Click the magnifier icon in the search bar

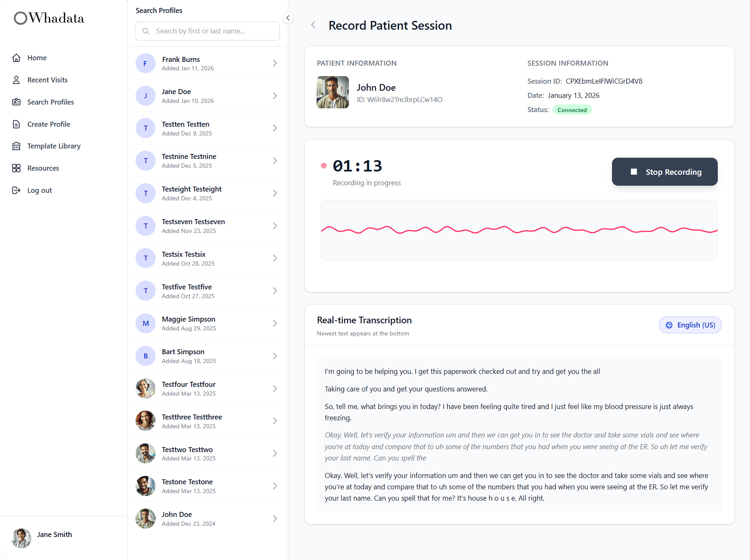click(x=146, y=31)
